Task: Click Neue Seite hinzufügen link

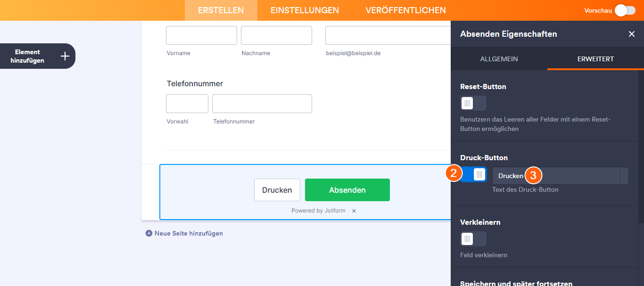Action: (x=189, y=233)
